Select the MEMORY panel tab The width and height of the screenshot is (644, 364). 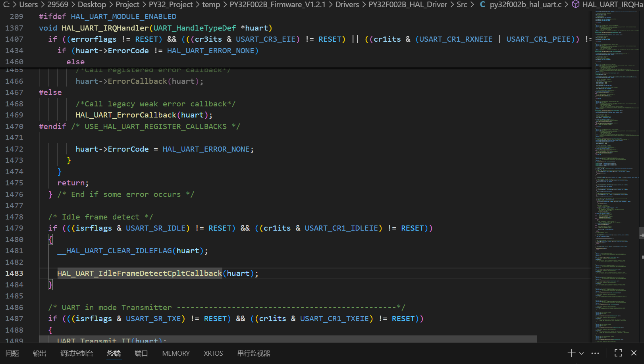point(176,353)
